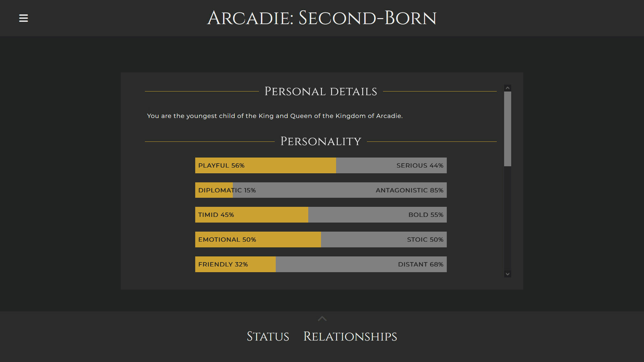Select the Status tab at the bottom
The height and width of the screenshot is (362, 644).
[268, 337]
